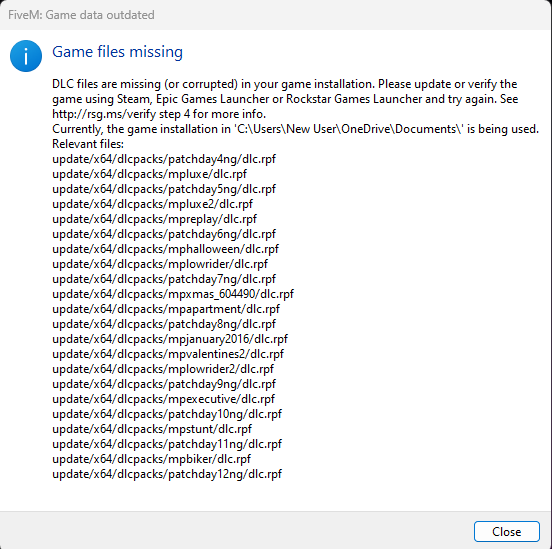Click the mpbiker/dlc.rpf file line
The width and height of the screenshot is (552, 549).
tap(151, 459)
